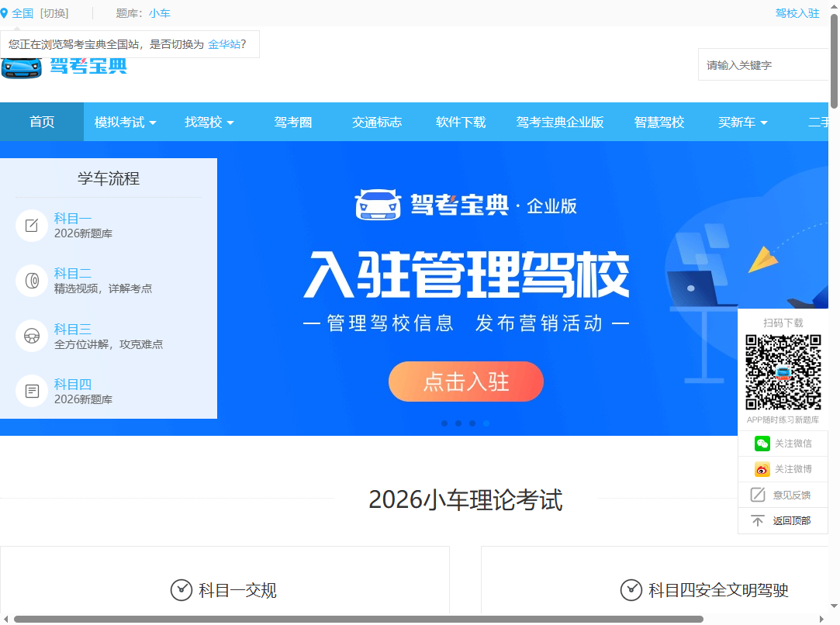
Task: Open 驾考宝典企业版 nav item
Action: [560, 122]
